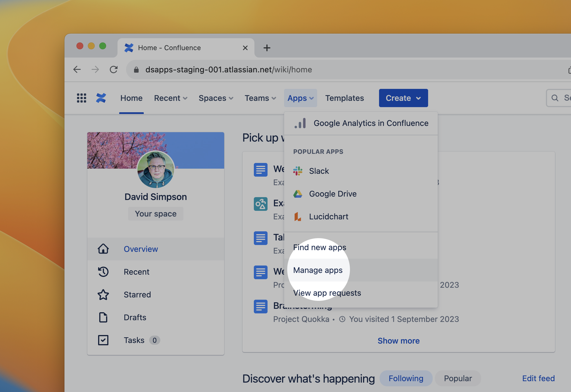
Task: Click the browser reload icon
Action: (x=114, y=70)
